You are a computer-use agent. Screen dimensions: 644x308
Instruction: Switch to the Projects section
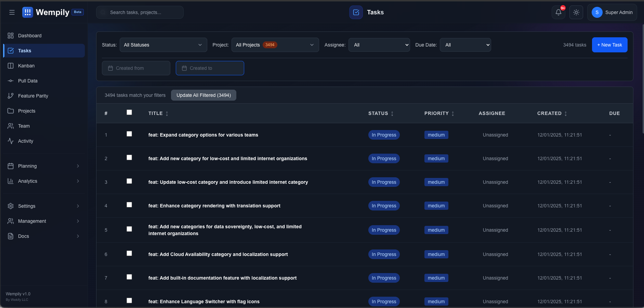click(x=27, y=111)
